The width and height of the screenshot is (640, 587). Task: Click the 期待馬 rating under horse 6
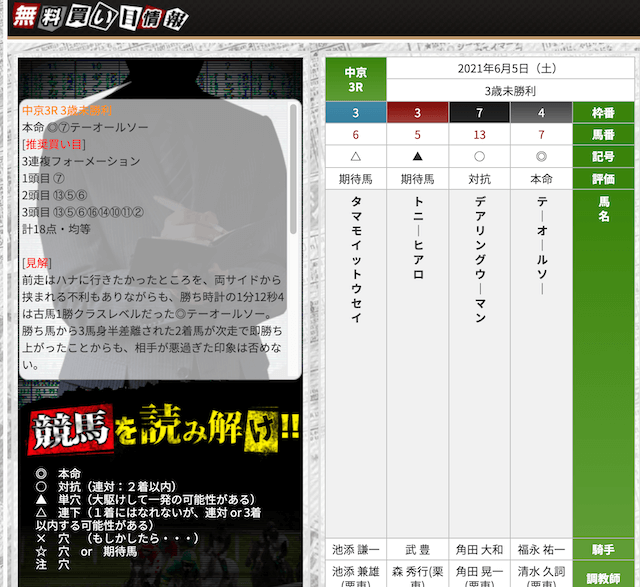click(x=356, y=179)
